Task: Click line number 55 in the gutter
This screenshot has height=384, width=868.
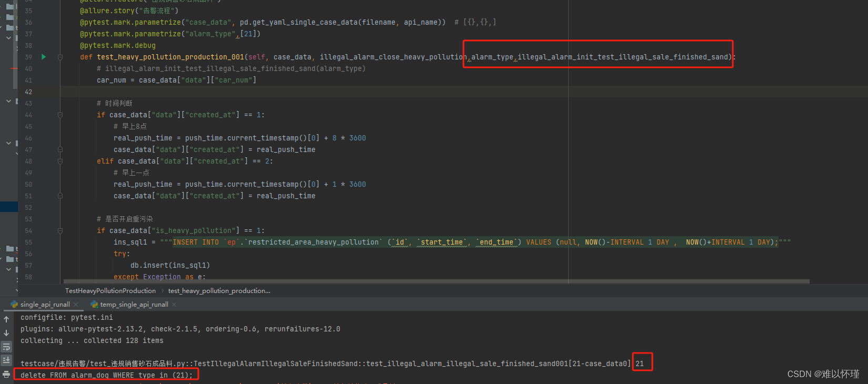Action: 28,242
